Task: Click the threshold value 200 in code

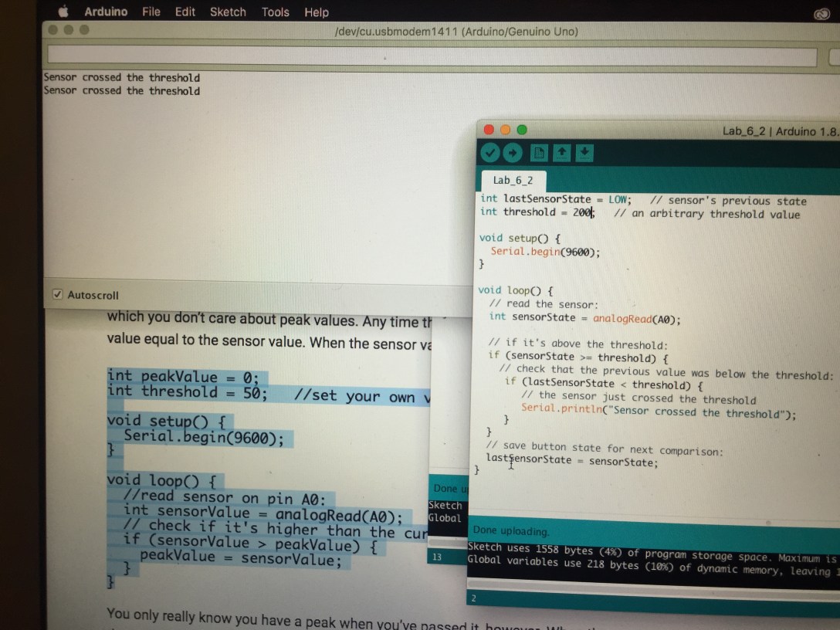Action: point(581,212)
